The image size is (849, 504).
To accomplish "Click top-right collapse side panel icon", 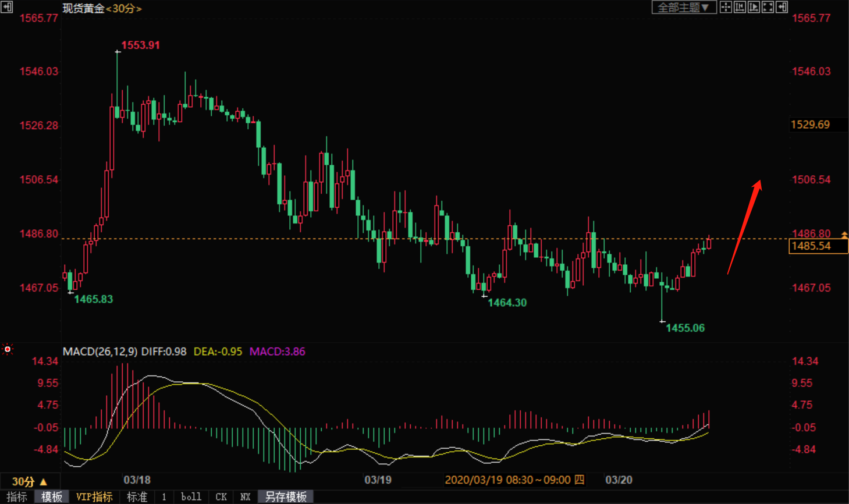I will 782,7.
